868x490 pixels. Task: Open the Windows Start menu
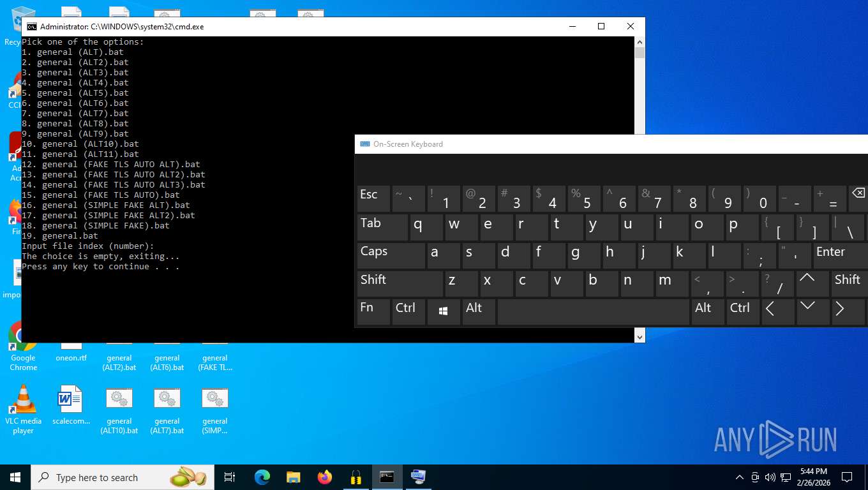(x=15, y=477)
